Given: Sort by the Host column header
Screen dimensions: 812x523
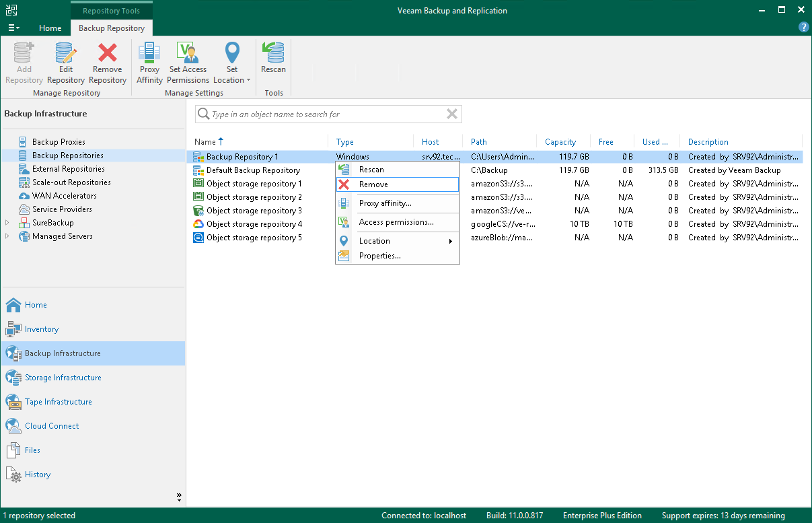Looking at the screenshot, I should coord(431,142).
